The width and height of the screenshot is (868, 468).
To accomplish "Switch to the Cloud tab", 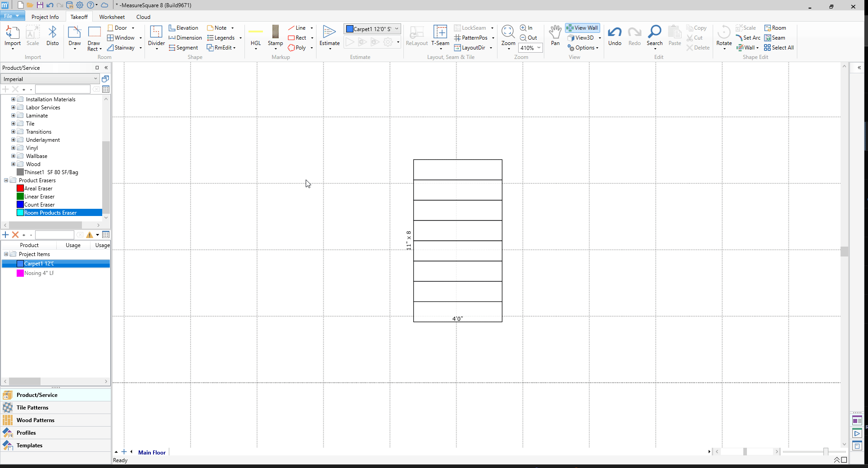I will pyautogui.click(x=143, y=17).
